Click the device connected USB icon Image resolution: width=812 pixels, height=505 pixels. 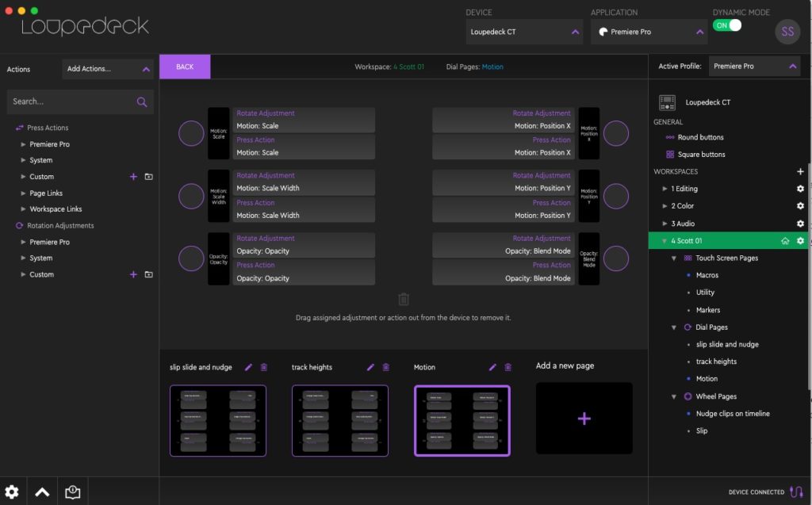click(796, 492)
